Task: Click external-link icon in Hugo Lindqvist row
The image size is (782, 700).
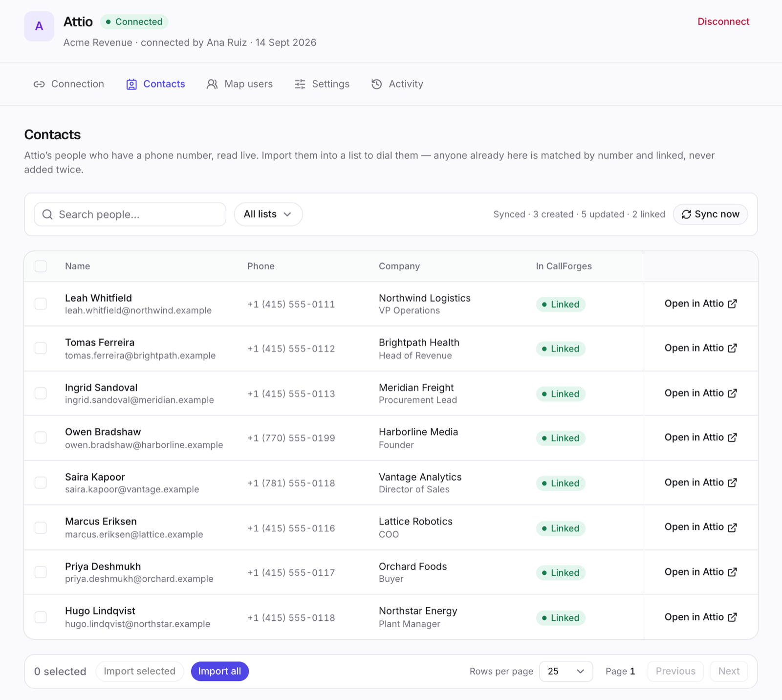Action: coord(732,617)
